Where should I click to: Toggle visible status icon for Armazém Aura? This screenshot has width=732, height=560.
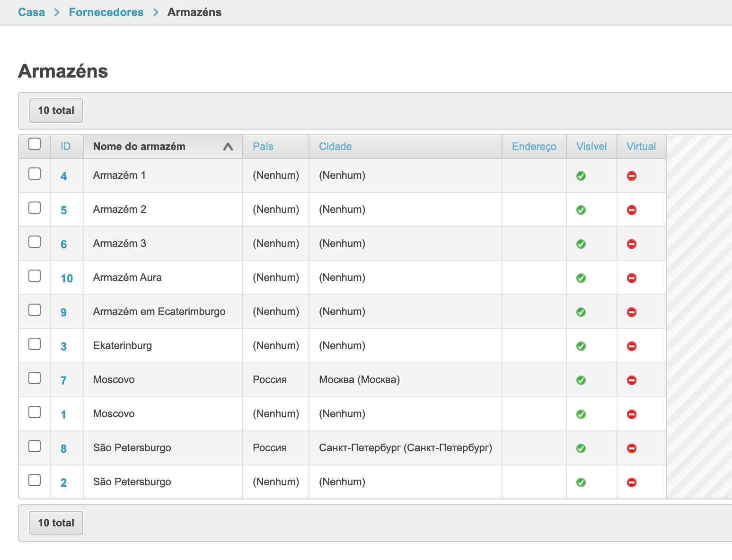pyautogui.click(x=581, y=278)
